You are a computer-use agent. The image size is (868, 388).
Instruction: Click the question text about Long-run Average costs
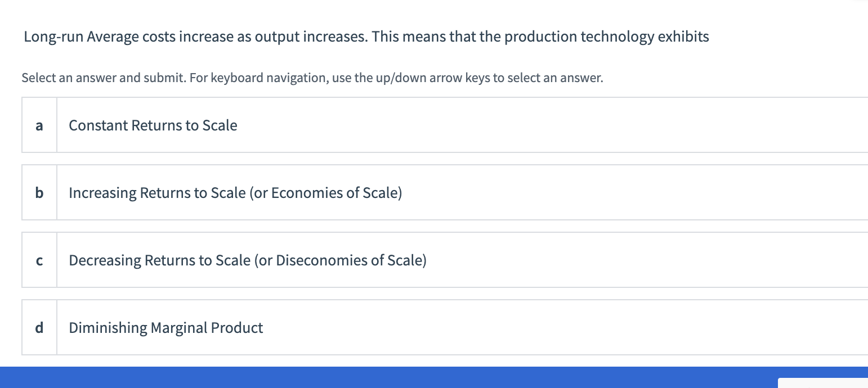pyautogui.click(x=366, y=37)
